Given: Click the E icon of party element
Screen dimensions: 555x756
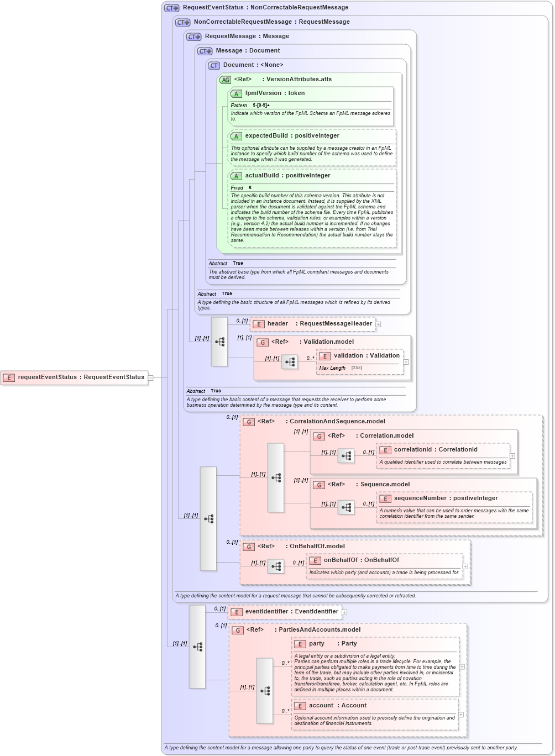Looking at the screenshot, I should [x=300, y=644].
